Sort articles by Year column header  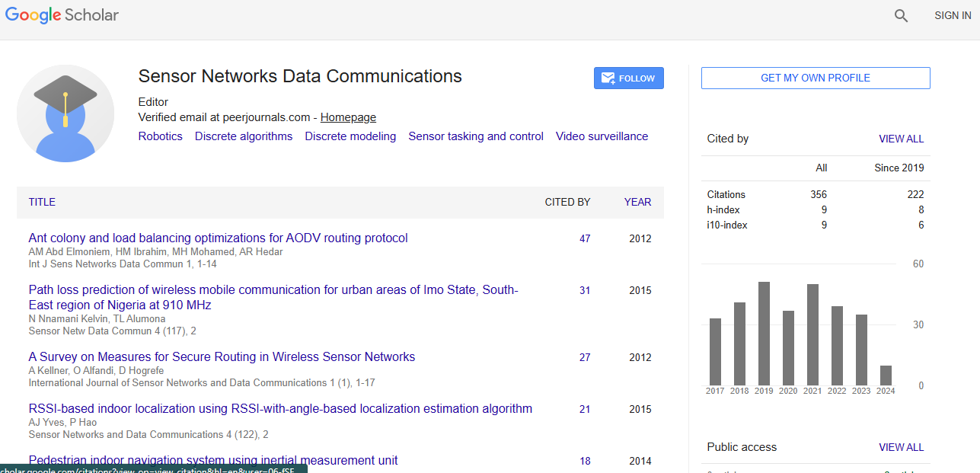637,202
